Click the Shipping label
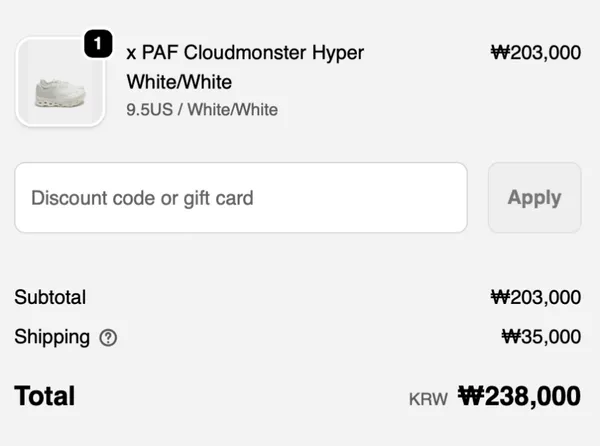The height and width of the screenshot is (446, 600). coord(52,337)
